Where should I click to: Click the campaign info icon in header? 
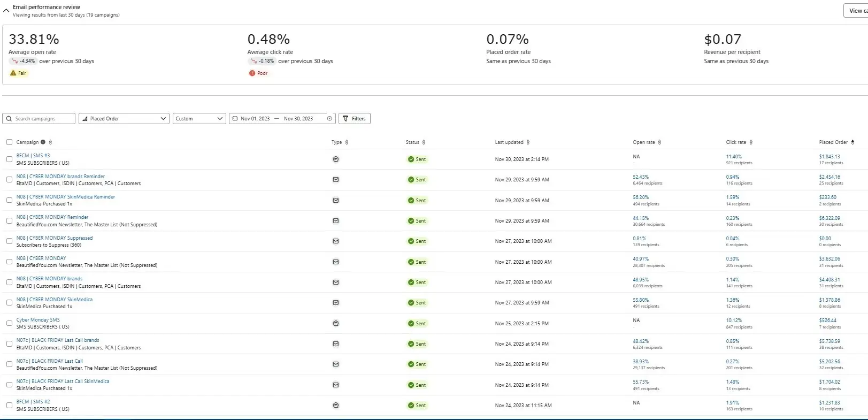tap(43, 142)
